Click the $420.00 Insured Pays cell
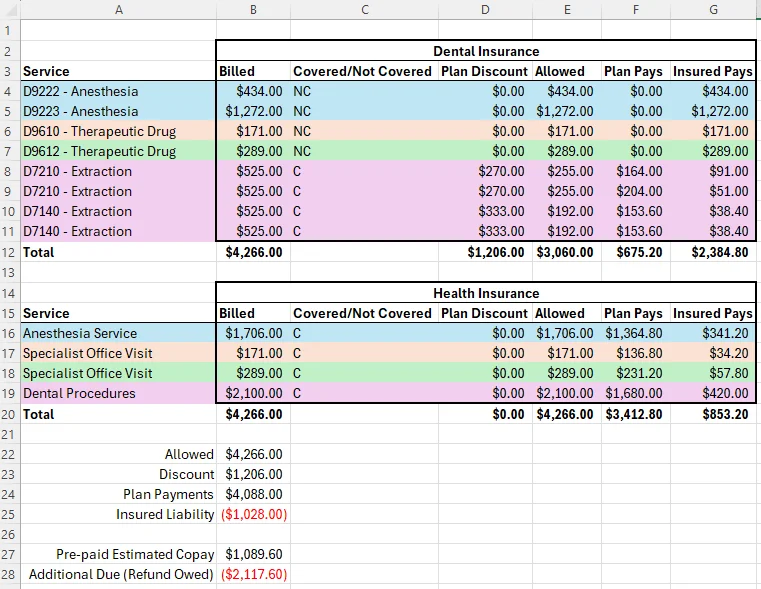Screen dimensions: 761x589 (713, 393)
